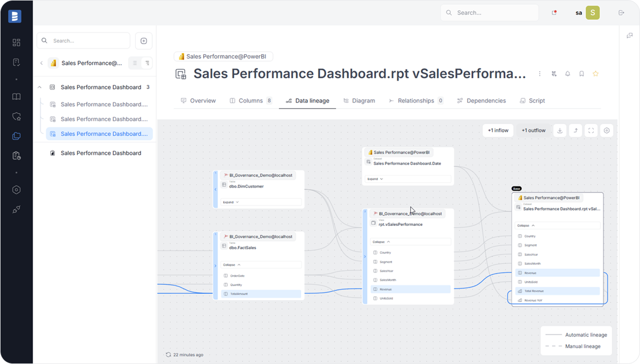Click the bell notification icon
This screenshot has height=364, width=640.
tap(568, 74)
